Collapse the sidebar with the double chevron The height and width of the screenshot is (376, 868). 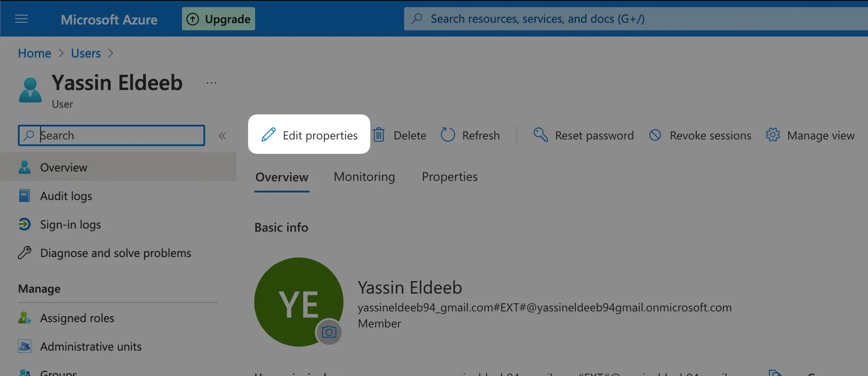pyautogui.click(x=222, y=135)
